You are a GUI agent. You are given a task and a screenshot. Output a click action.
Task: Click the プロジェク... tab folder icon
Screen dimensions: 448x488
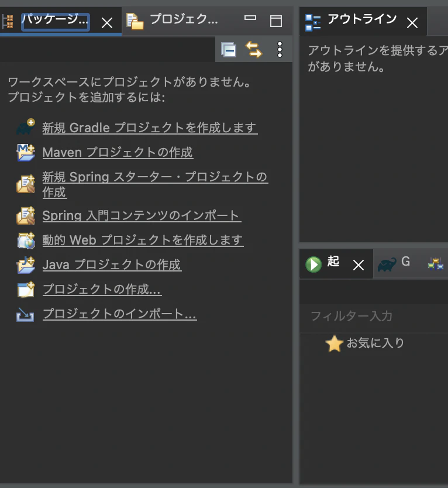point(135,21)
